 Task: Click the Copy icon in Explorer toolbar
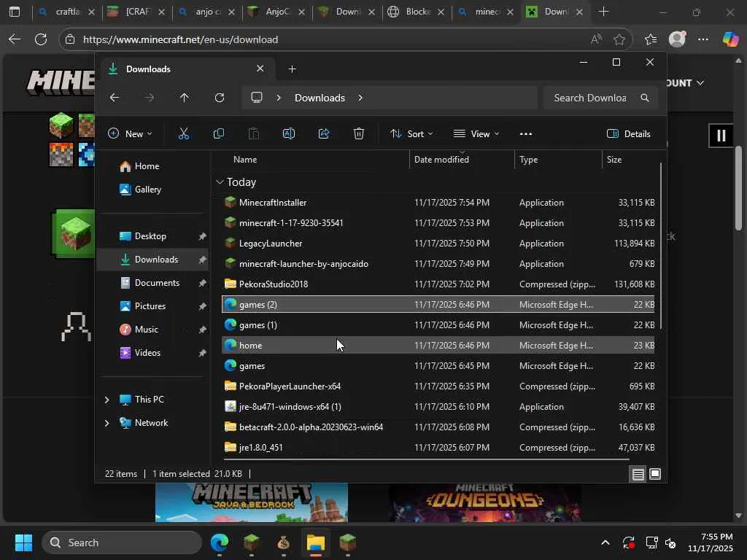(x=219, y=134)
